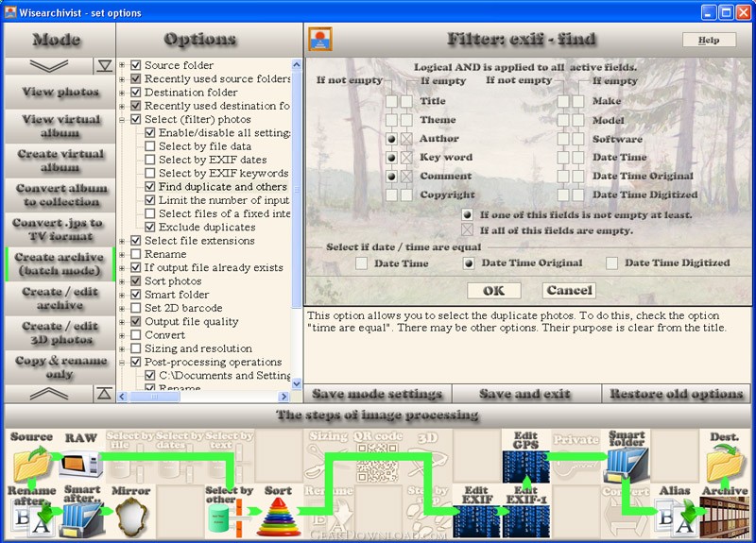
Task: Open the Edit GPS step icon
Action: point(525,465)
